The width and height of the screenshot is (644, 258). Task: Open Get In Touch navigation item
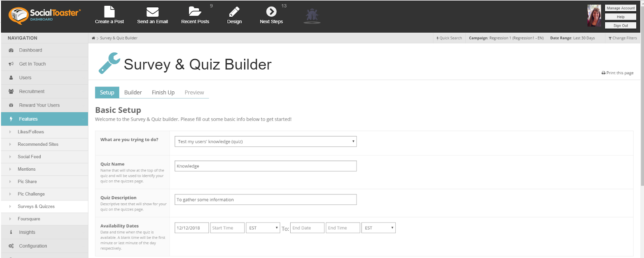pyautogui.click(x=45, y=64)
